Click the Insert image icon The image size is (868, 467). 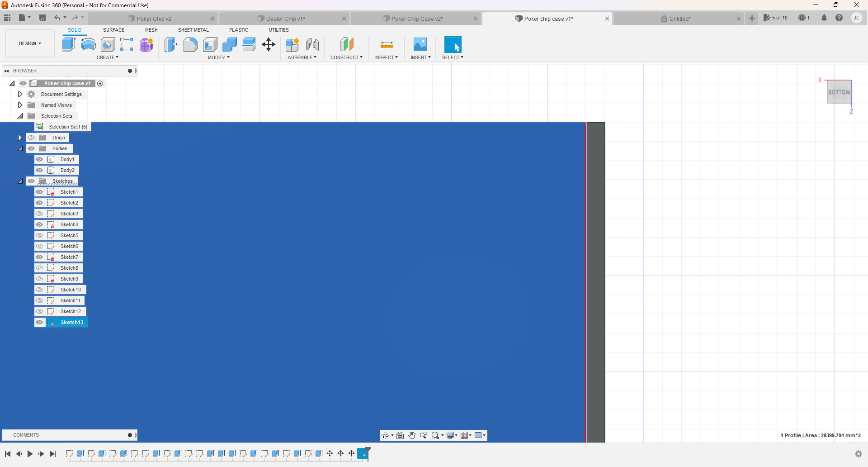[420, 44]
